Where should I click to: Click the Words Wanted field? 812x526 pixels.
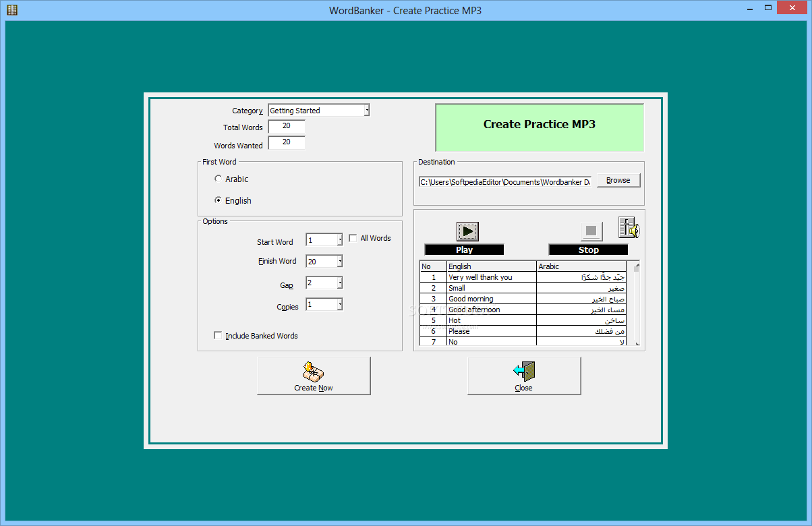point(287,143)
